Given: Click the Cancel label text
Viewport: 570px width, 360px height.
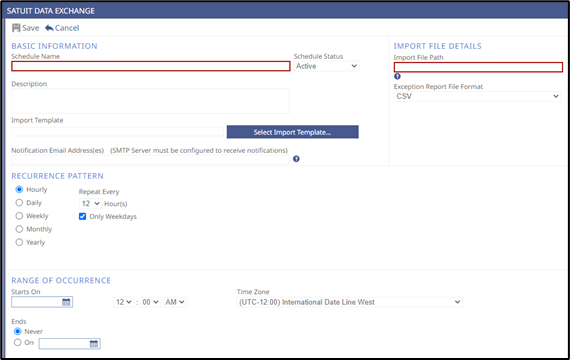Looking at the screenshot, I should click(67, 28).
